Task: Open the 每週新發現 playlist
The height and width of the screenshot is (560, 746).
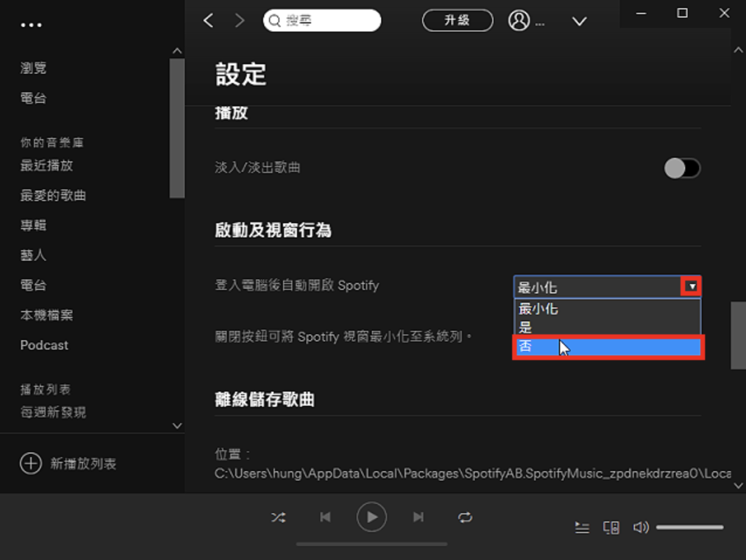Action: coord(53,412)
